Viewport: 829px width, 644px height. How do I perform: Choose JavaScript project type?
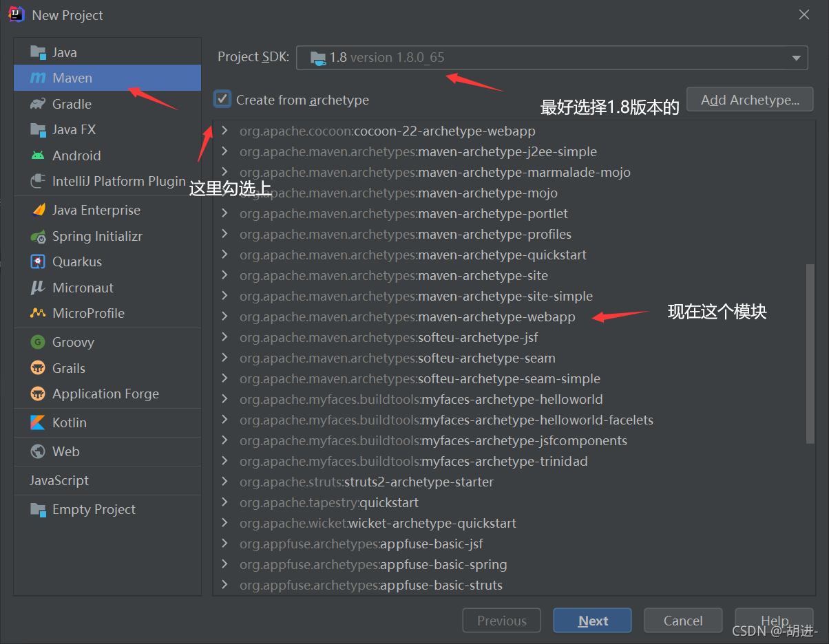[x=107, y=480]
